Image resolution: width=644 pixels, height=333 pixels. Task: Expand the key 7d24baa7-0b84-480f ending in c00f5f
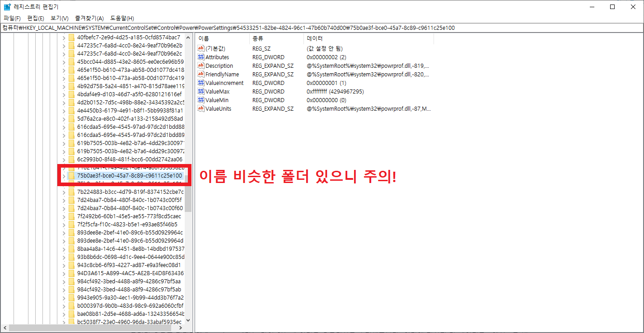(64, 200)
